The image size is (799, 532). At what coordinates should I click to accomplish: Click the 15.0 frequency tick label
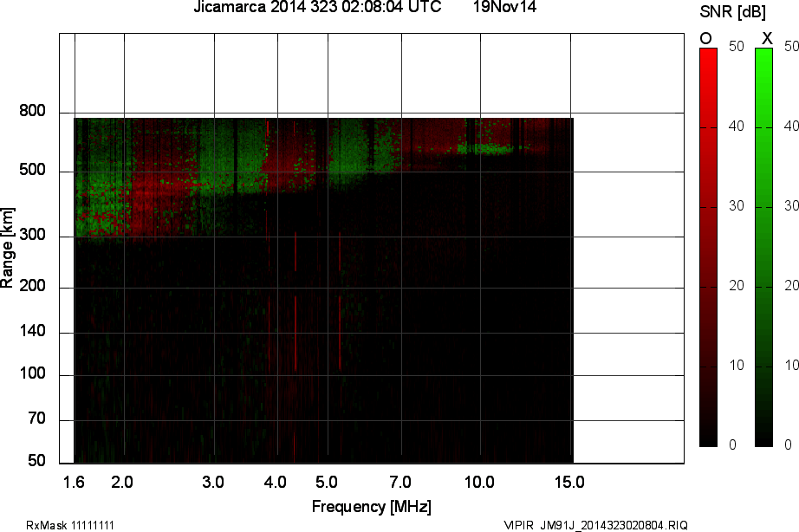point(569,482)
